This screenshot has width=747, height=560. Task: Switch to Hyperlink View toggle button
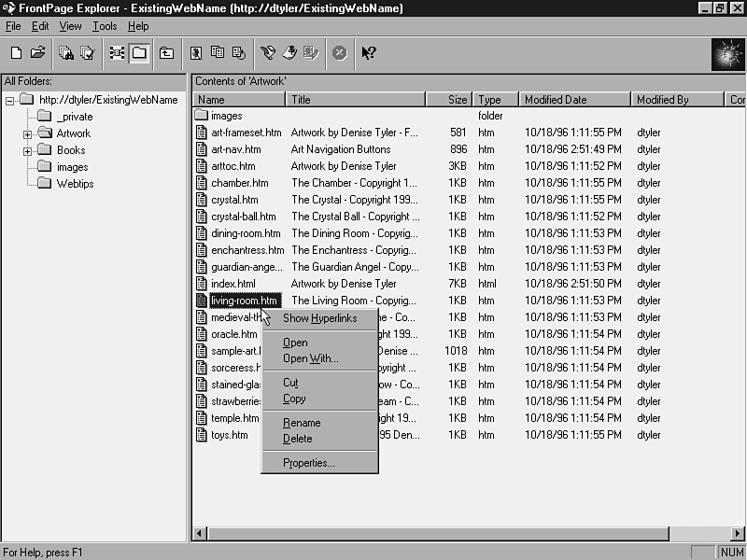click(117, 53)
